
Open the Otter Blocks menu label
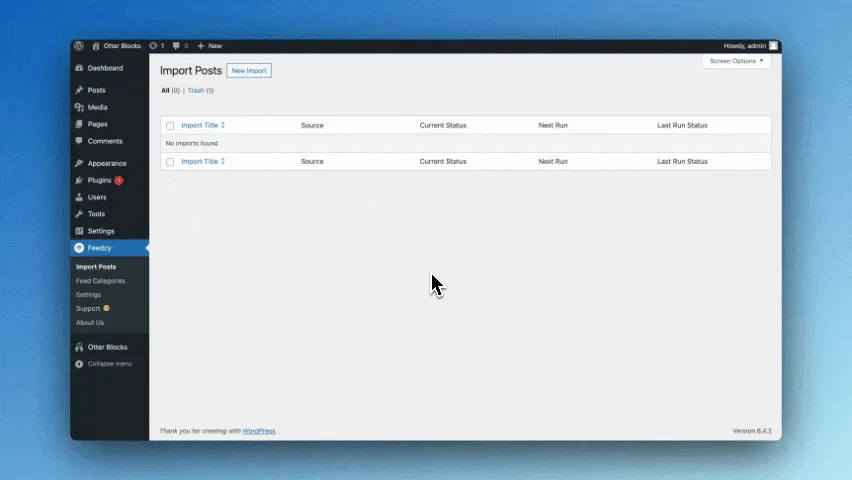[x=108, y=347]
